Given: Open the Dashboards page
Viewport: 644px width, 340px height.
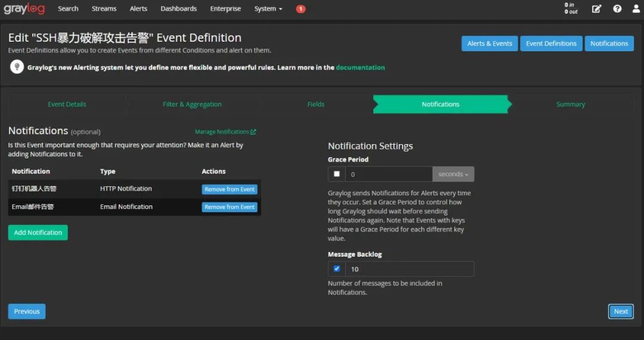Looking at the screenshot, I should 179,8.
